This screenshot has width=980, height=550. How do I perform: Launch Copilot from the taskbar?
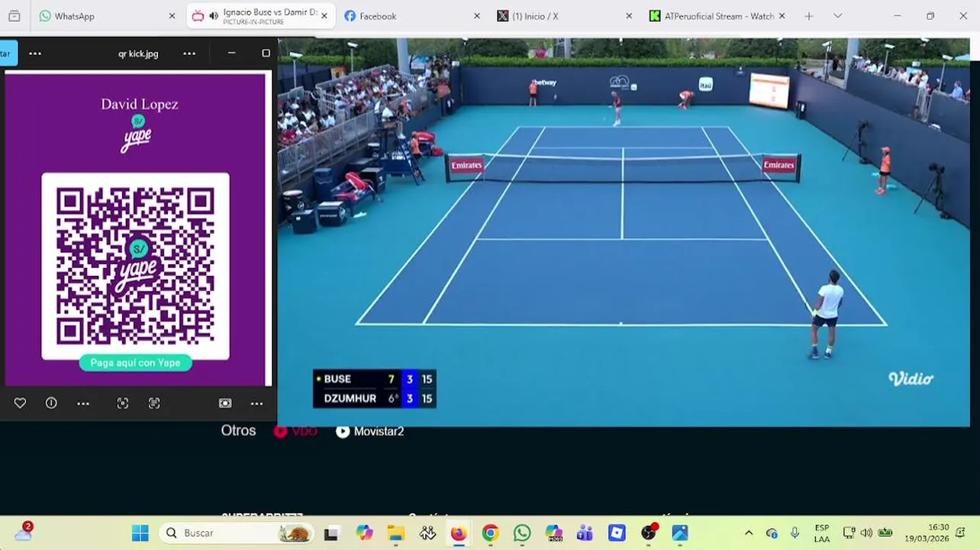click(x=364, y=533)
